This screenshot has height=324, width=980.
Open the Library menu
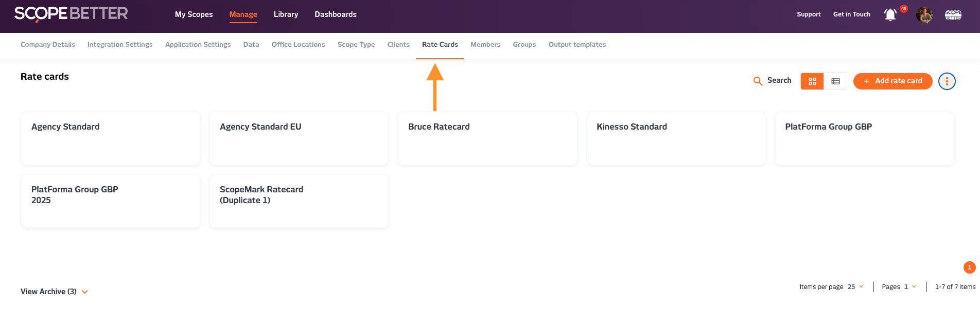(286, 14)
